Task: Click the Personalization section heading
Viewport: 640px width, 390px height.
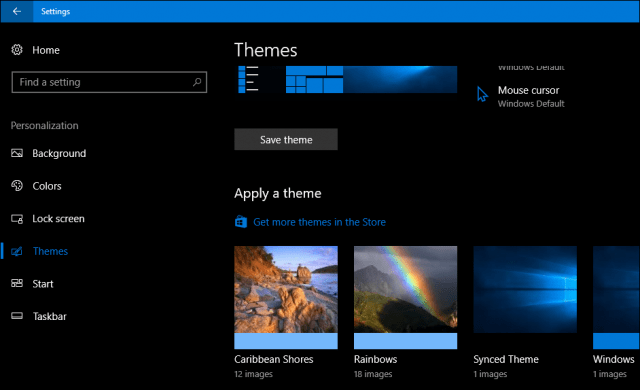Action: (44, 126)
